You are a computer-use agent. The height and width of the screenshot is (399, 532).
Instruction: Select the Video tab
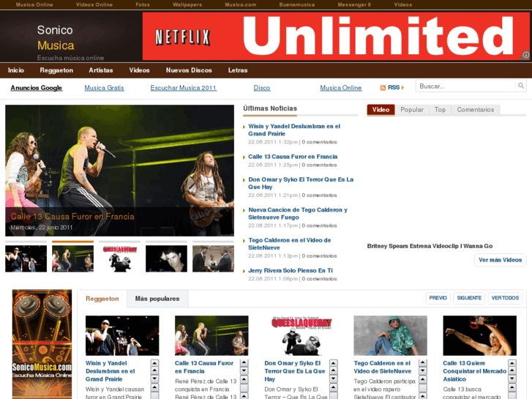(x=381, y=110)
